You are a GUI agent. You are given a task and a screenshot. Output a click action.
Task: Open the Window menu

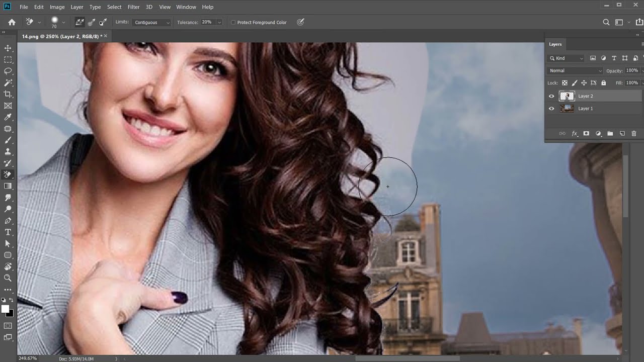pyautogui.click(x=186, y=7)
